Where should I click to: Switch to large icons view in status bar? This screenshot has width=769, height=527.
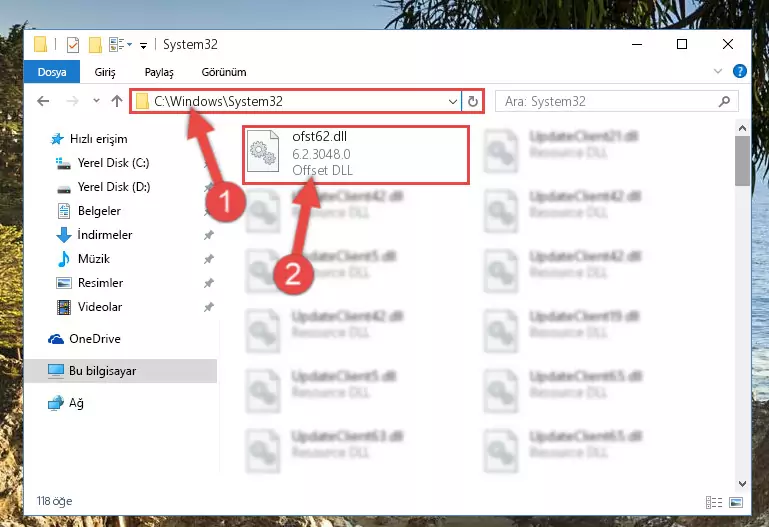[x=736, y=502]
